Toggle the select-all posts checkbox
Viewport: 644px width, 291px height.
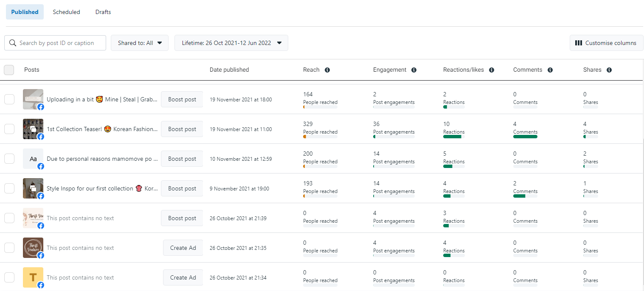tap(9, 70)
